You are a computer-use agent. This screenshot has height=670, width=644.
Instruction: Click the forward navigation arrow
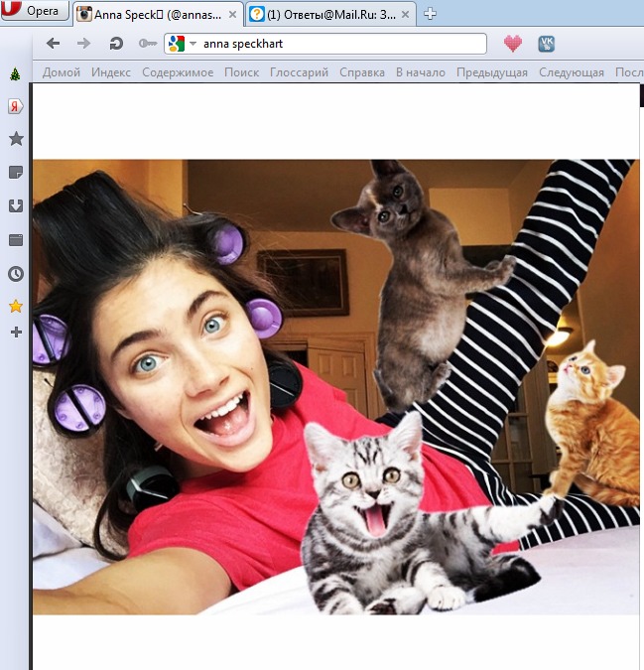(x=84, y=44)
